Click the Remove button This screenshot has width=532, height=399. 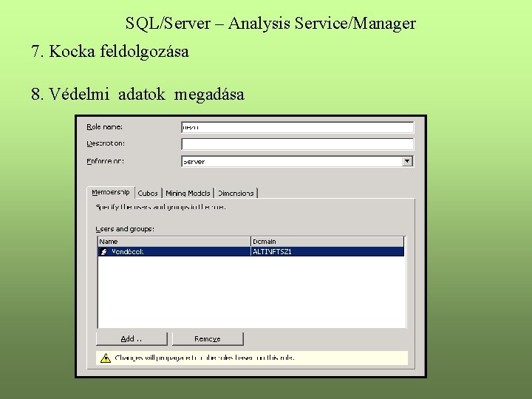pyautogui.click(x=208, y=338)
